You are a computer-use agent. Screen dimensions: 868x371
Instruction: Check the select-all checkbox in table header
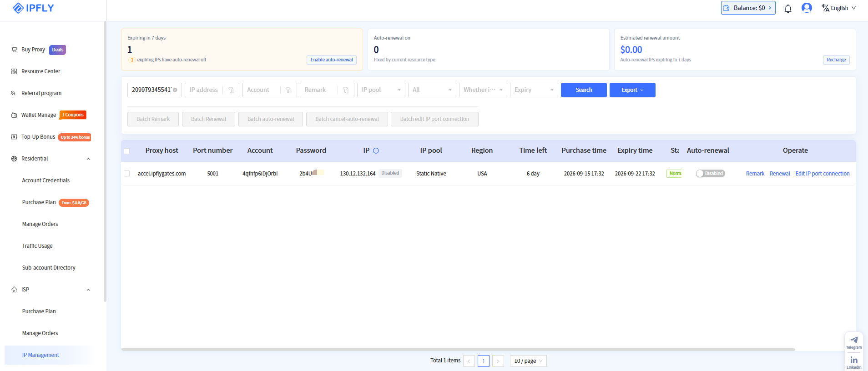pos(127,151)
